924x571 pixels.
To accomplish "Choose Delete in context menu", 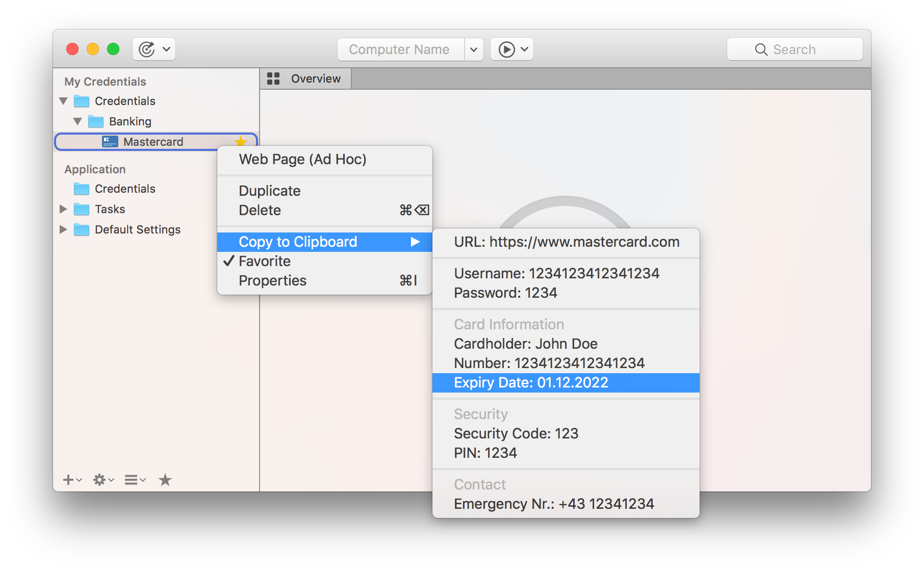I will pos(325,210).
